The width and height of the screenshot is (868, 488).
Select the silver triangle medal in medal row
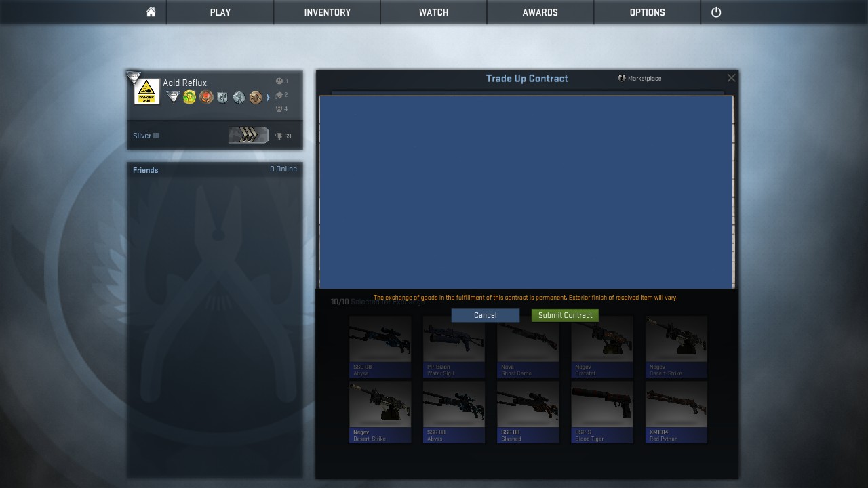(173, 97)
